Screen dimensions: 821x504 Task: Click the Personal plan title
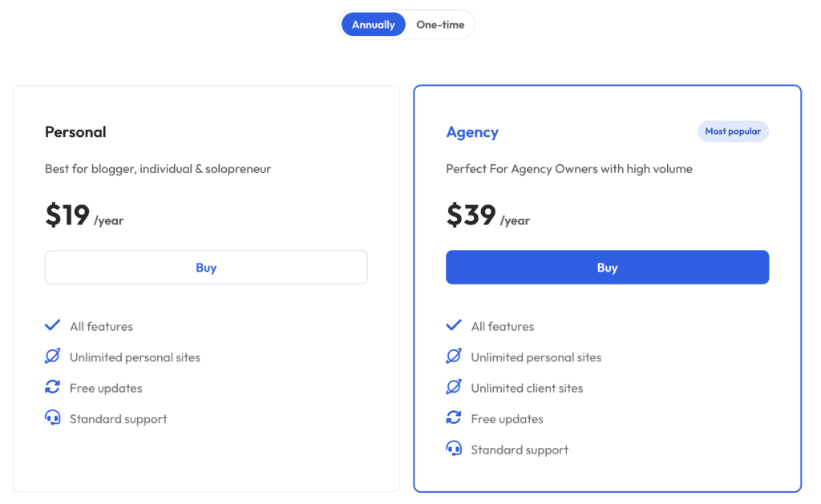[x=75, y=131]
